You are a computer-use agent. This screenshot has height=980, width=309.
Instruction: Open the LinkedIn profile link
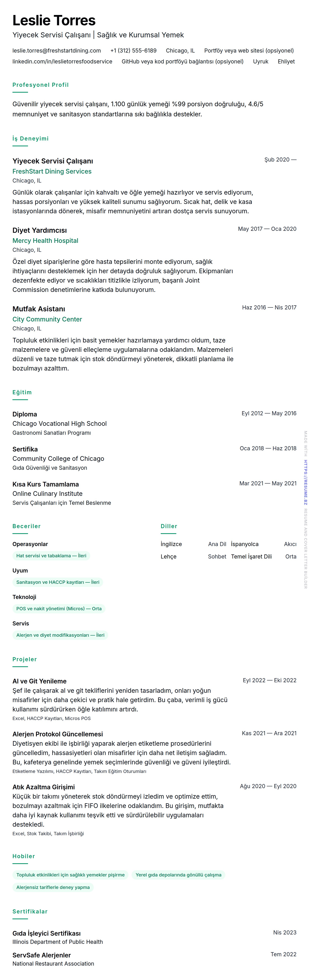point(62,61)
